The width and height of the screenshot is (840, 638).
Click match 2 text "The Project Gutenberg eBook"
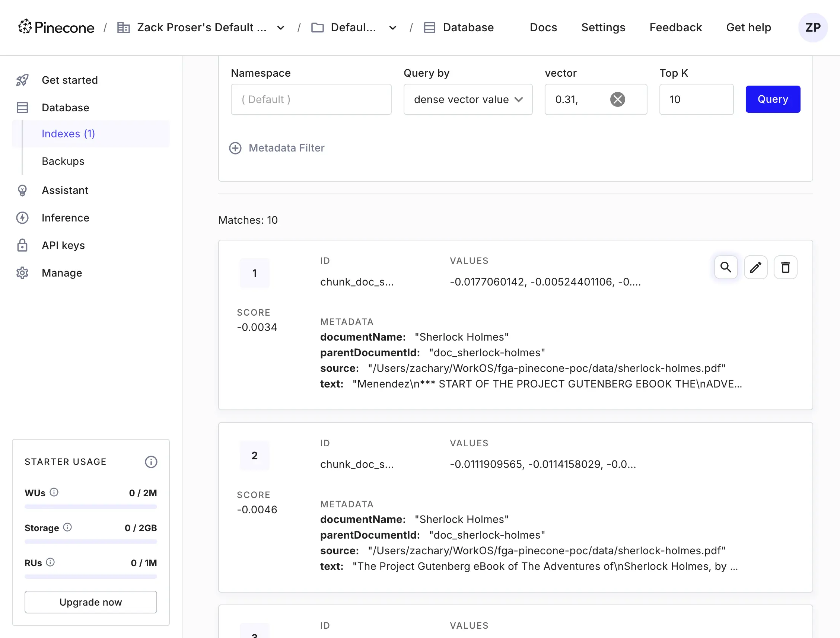tap(545, 566)
